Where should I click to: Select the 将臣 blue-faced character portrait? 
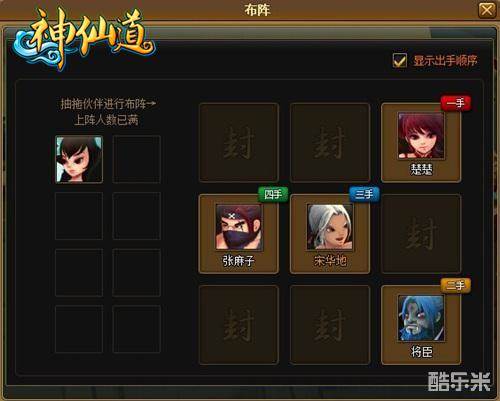click(x=421, y=318)
